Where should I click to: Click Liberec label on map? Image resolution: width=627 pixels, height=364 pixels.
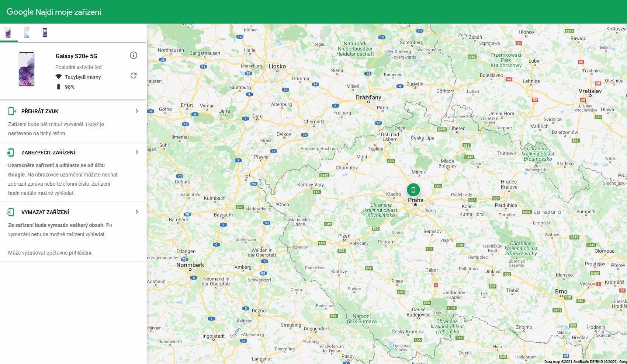click(x=457, y=128)
